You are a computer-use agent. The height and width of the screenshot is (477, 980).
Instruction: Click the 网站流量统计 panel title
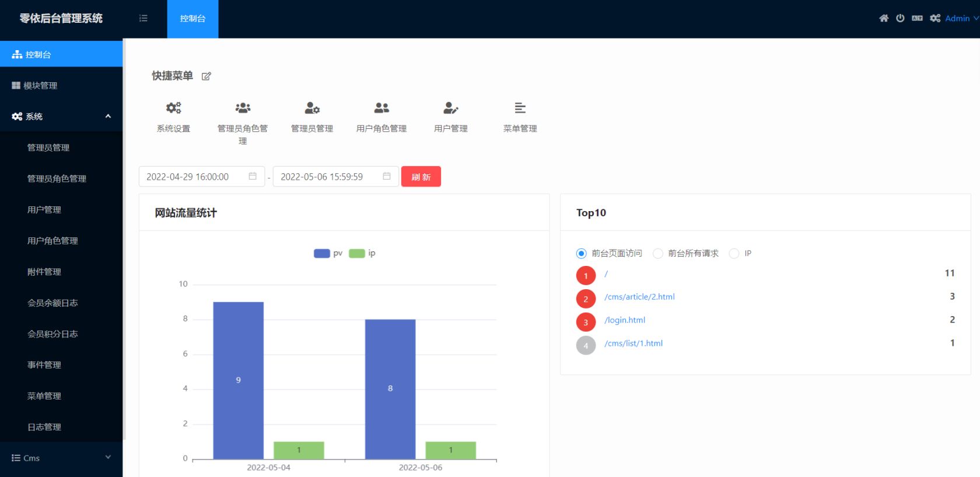(x=185, y=213)
